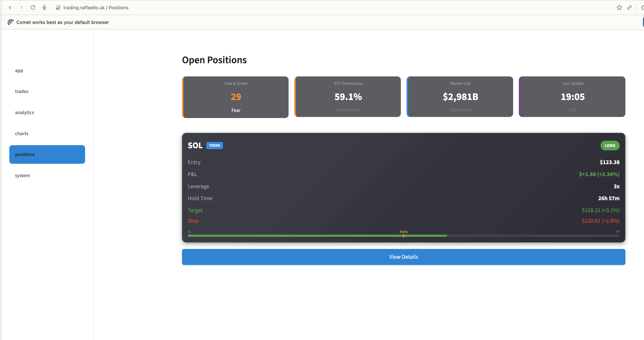This screenshot has width=644, height=340.
Task: Reload the page with the refresh icon
Action: point(33,7)
